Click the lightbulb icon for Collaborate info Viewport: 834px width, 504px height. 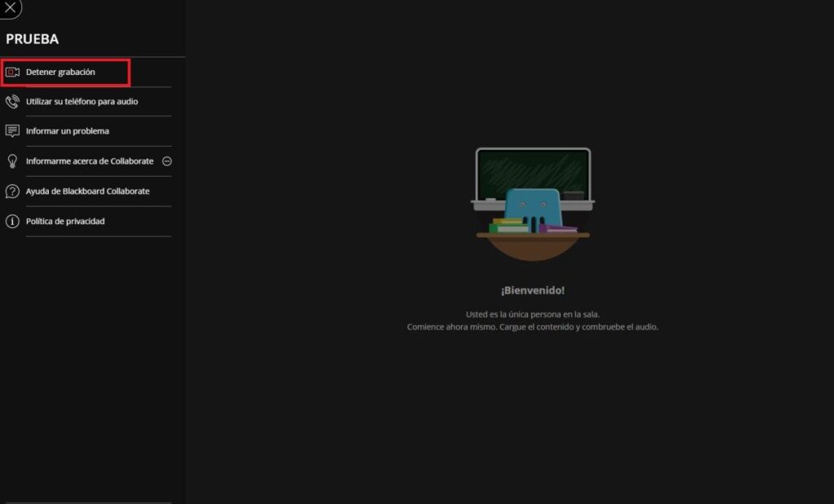(x=12, y=161)
